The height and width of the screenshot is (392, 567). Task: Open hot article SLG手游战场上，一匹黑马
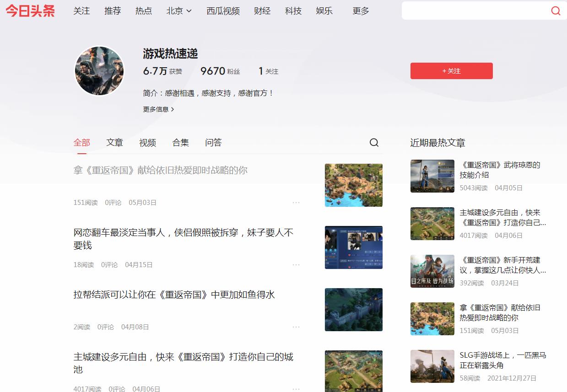(503, 360)
